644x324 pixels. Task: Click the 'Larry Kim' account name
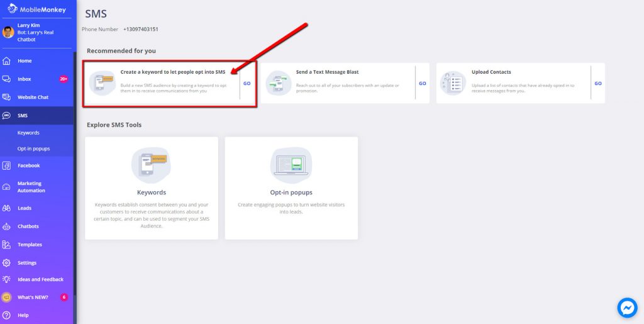click(29, 25)
